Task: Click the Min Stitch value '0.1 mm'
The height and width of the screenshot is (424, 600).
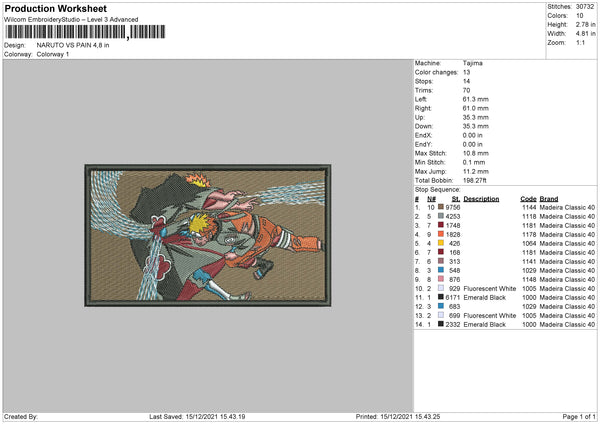Action: pyautogui.click(x=474, y=162)
